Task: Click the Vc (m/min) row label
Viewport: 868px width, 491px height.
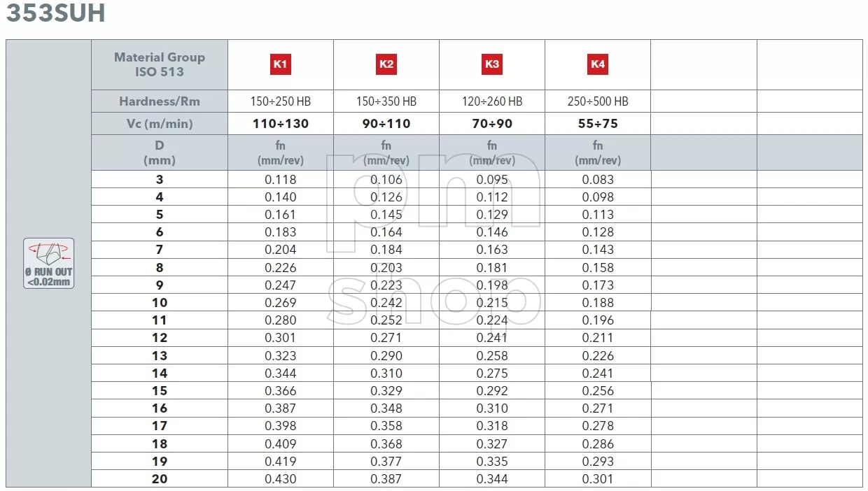Action: (x=160, y=124)
